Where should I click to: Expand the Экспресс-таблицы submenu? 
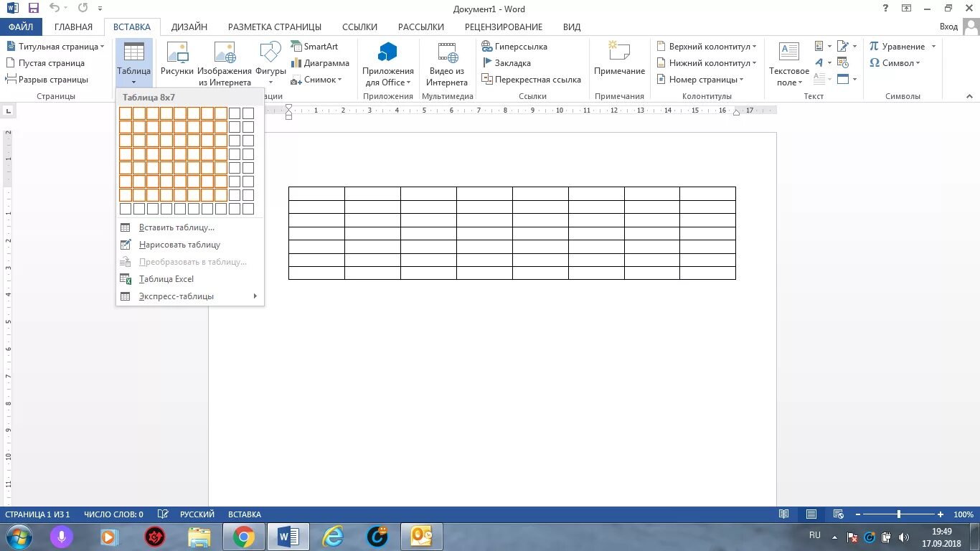pyautogui.click(x=190, y=296)
